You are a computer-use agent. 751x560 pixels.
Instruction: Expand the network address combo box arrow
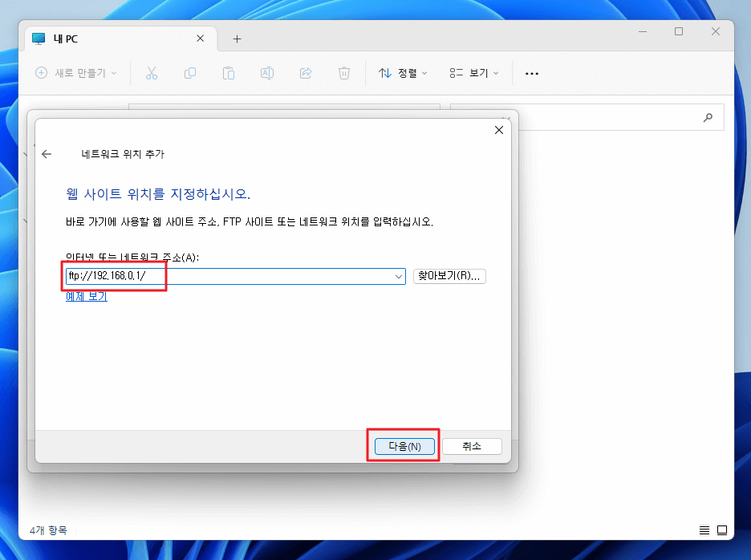point(399,276)
